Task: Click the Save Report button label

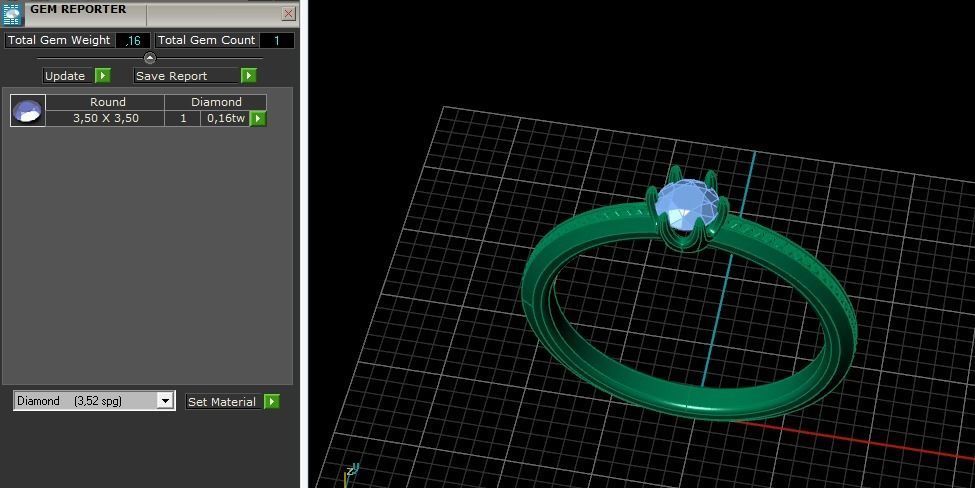Action: pos(186,76)
